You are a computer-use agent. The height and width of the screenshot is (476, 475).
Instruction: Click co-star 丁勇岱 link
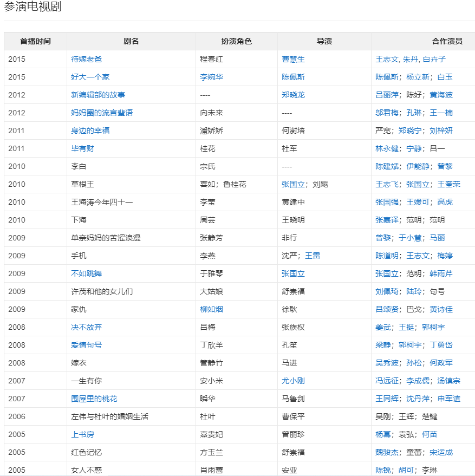(x=441, y=345)
